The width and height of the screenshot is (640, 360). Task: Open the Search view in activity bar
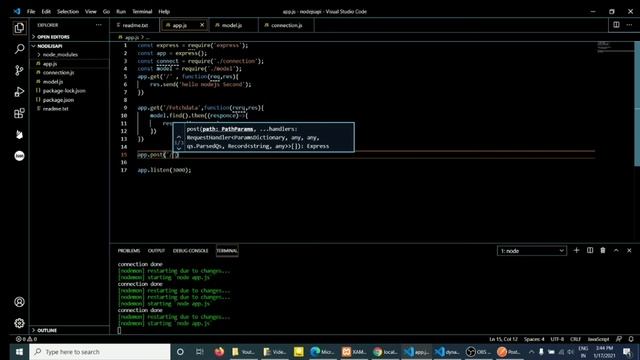tap(19, 49)
